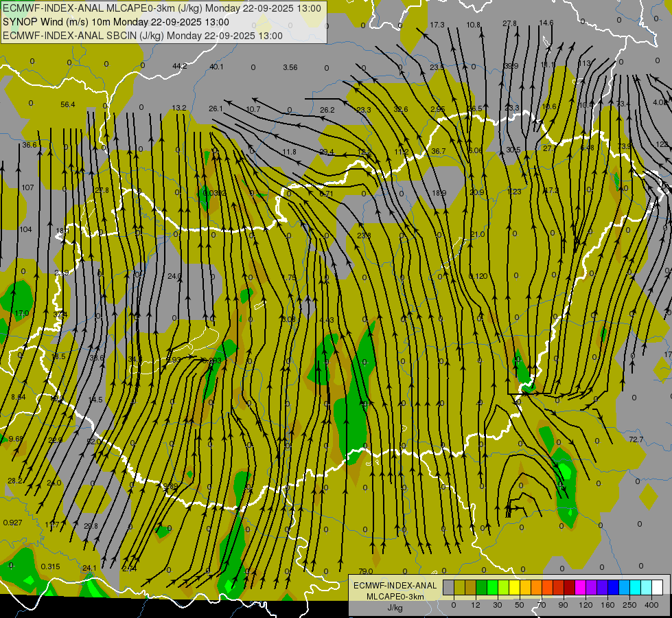Viewport: 672px width, 618px height.
Task: Select the 79.0 value near the legend
Action: [365, 571]
